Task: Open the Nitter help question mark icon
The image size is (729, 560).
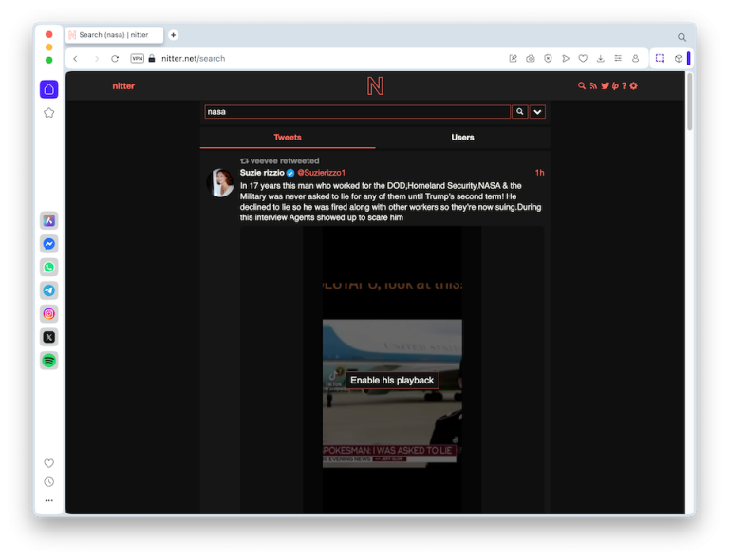Action: pos(624,86)
